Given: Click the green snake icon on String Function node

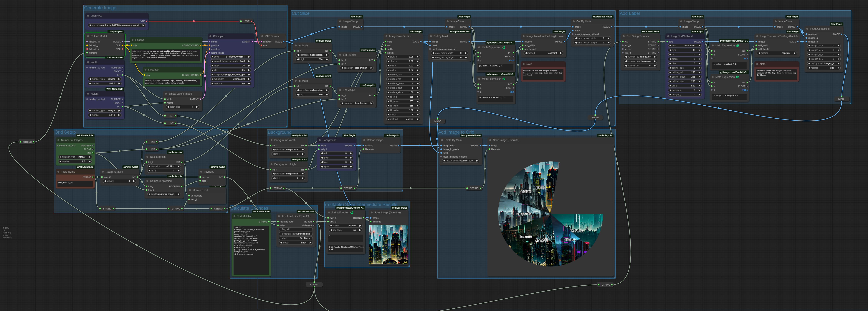Looking at the screenshot, I should [x=352, y=212].
